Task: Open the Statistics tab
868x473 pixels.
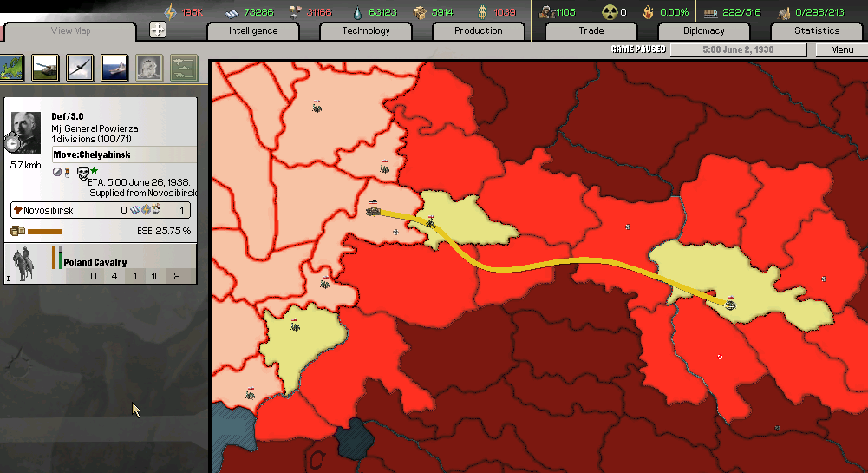Action: click(x=817, y=31)
